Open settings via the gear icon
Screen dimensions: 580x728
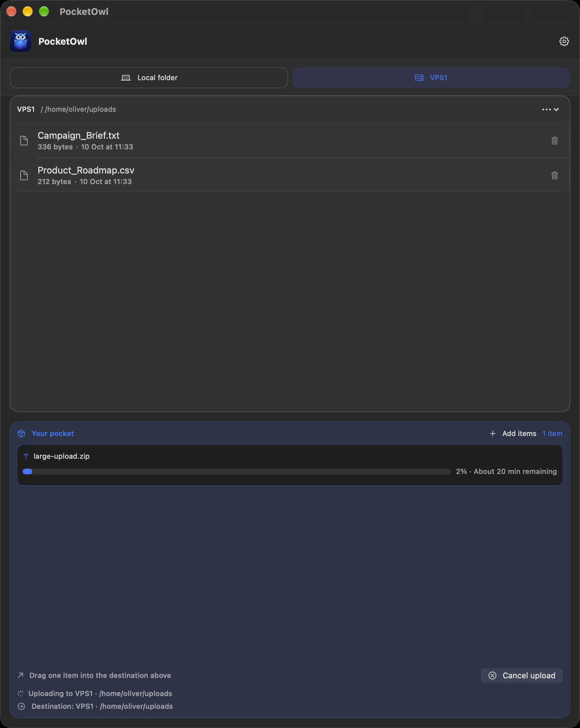(x=564, y=42)
